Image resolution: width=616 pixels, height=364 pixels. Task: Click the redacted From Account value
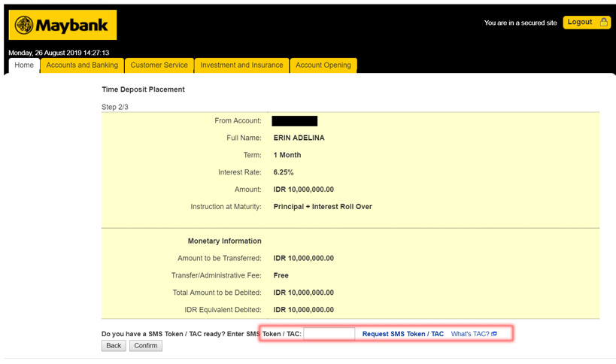click(295, 121)
